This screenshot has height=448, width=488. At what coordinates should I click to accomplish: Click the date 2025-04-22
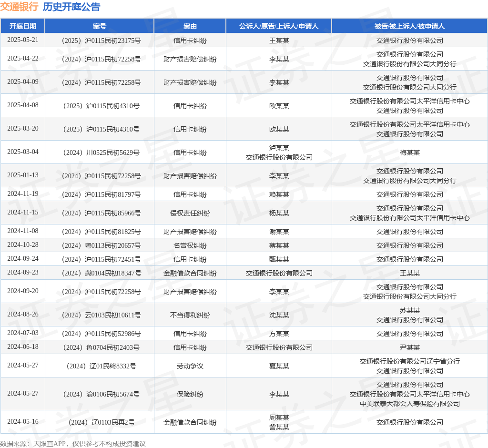point(23,59)
